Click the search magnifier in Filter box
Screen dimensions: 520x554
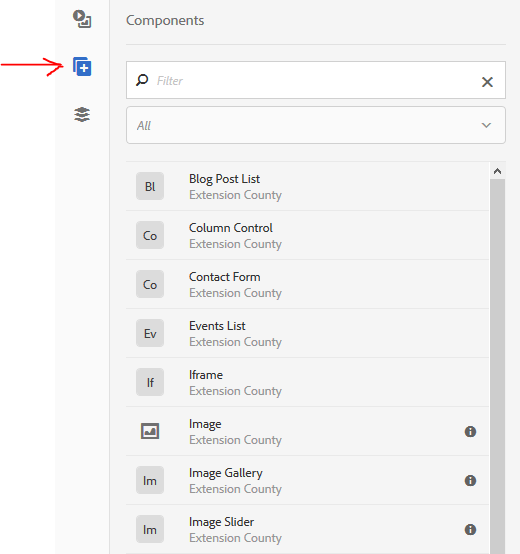coord(142,80)
